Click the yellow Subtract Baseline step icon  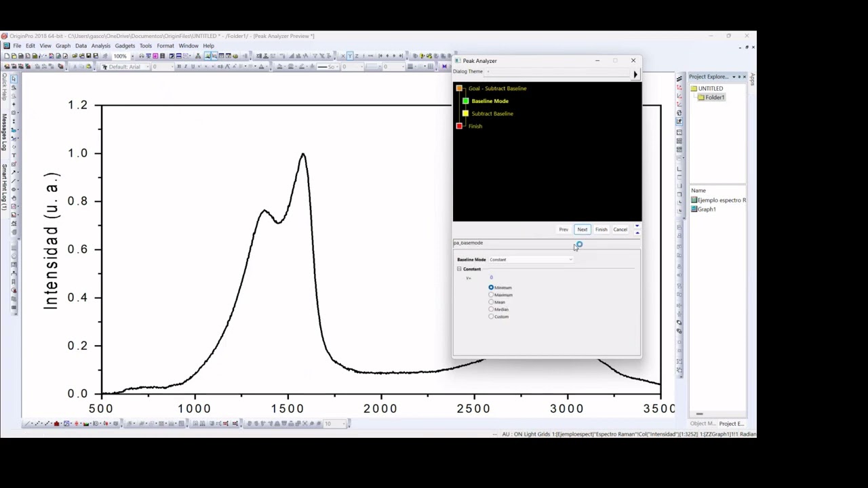(x=465, y=113)
